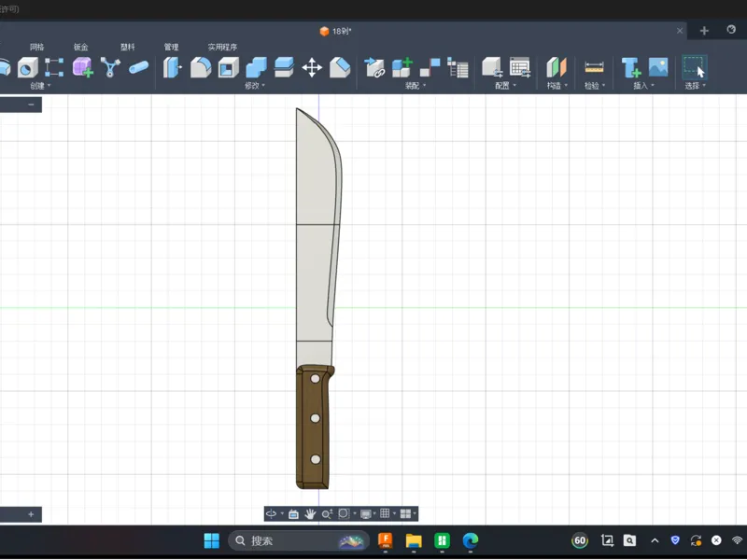Click the Measure ruler icon
This screenshot has height=560, width=747.
click(594, 67)
